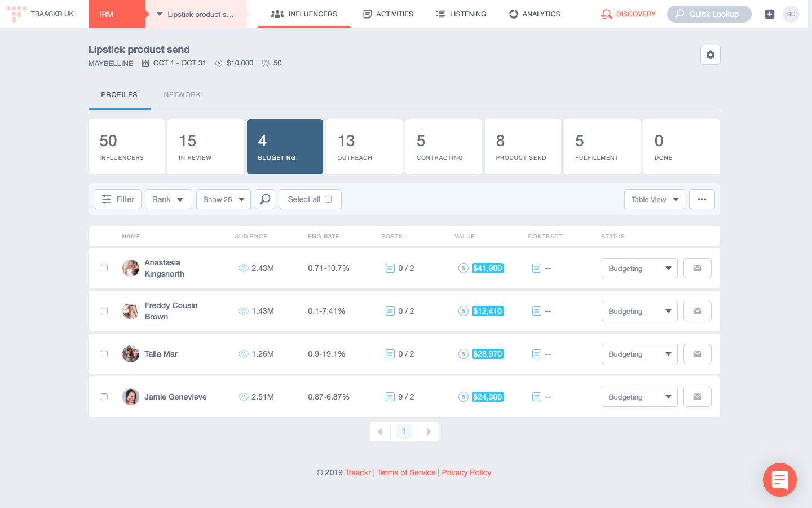Click the add (+) icon in the top bar

click(769, 14)
